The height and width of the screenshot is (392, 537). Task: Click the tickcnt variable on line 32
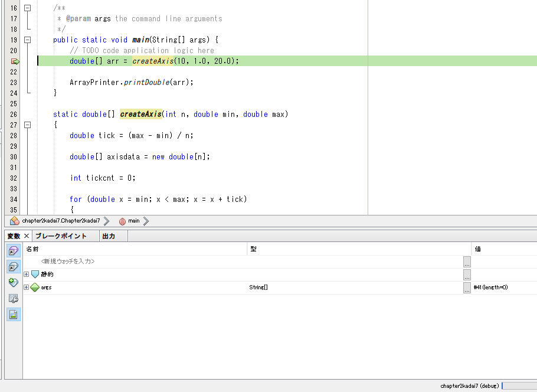click(100, 178)
